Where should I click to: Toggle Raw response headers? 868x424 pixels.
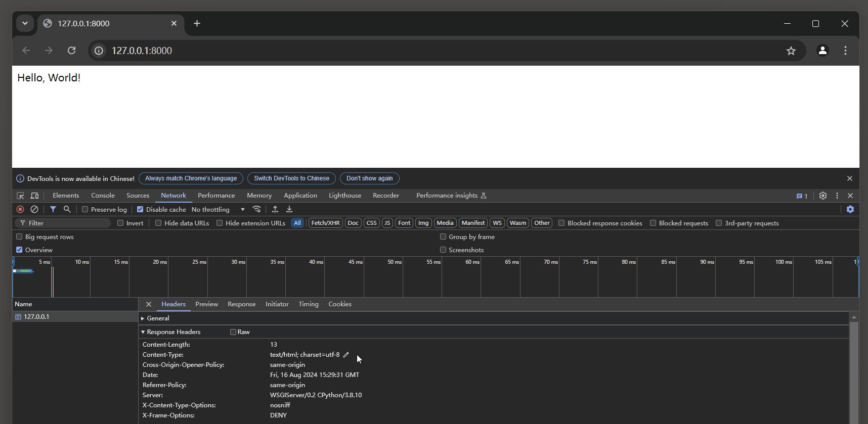pos(233,332)
